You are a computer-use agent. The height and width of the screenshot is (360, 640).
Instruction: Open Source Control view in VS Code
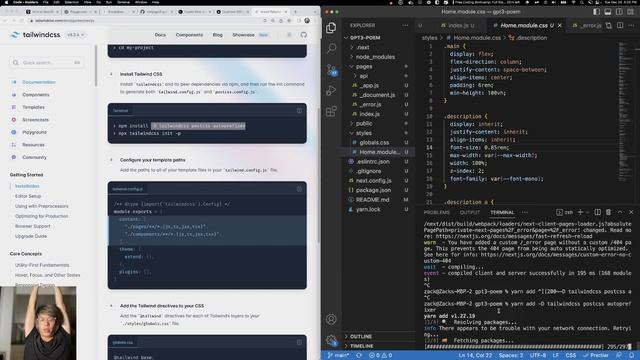[331, 70]
